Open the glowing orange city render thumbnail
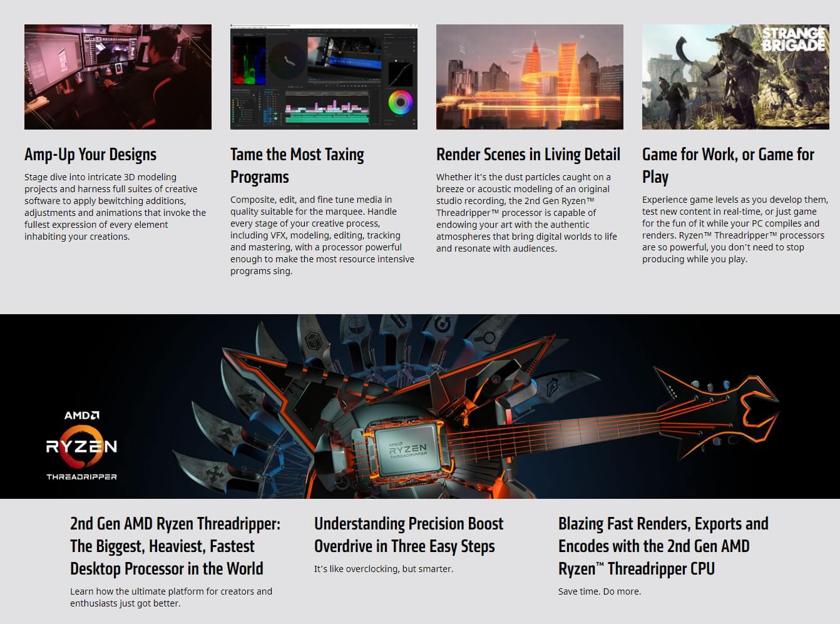The width and height of the screenshot is (840, 624). (x=530, y=77)
